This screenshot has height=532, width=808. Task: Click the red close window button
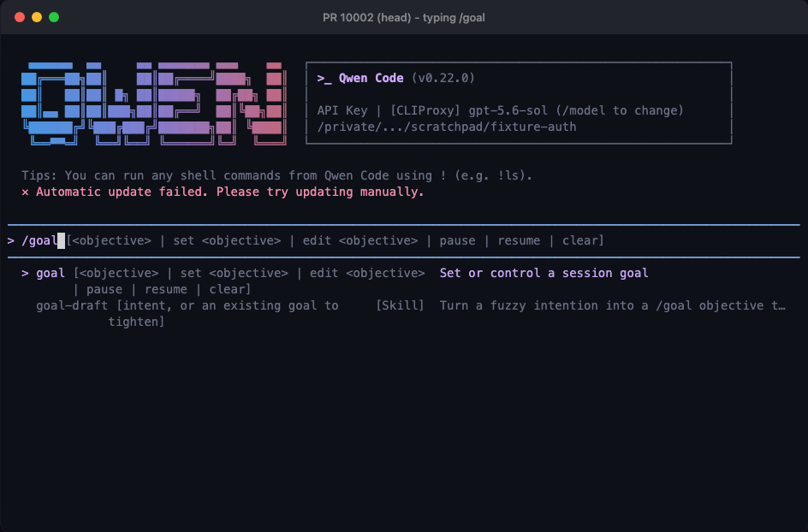tap(20, 17)
